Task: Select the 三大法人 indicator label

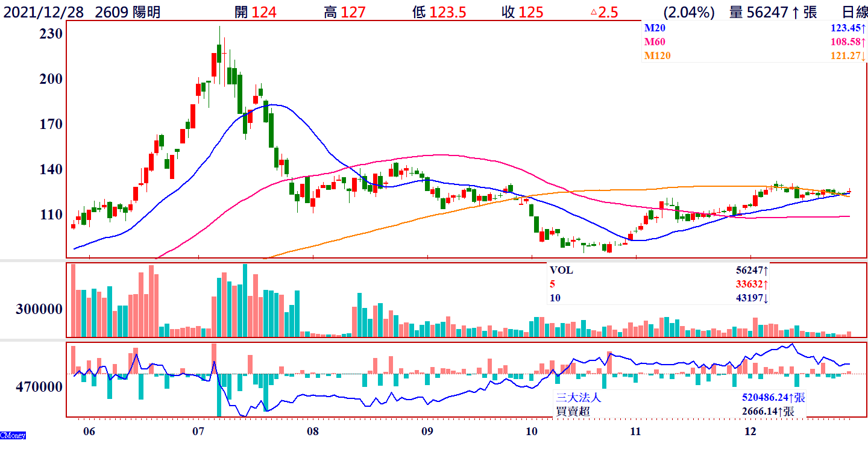Action: 578,398
